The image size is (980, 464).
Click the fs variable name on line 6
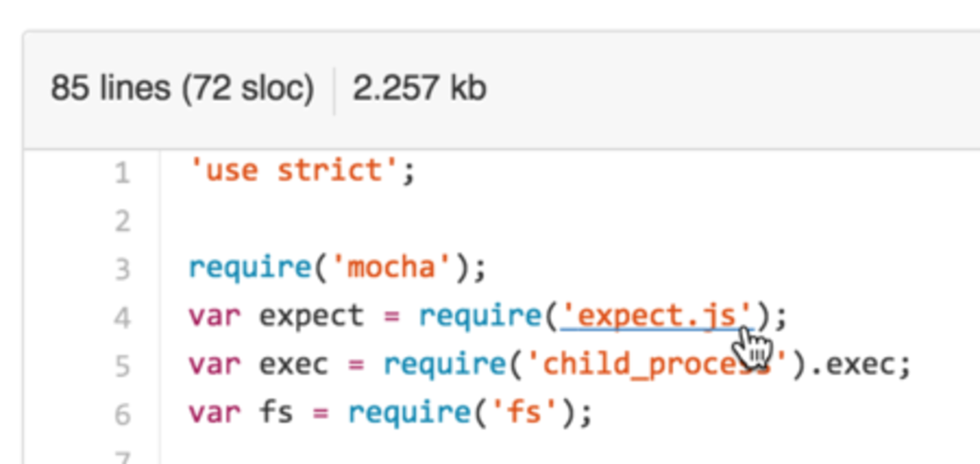point(276,412)
